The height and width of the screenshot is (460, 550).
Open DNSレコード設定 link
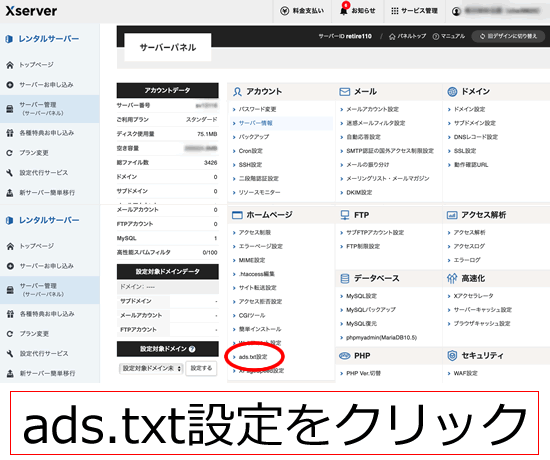(476, 137)
